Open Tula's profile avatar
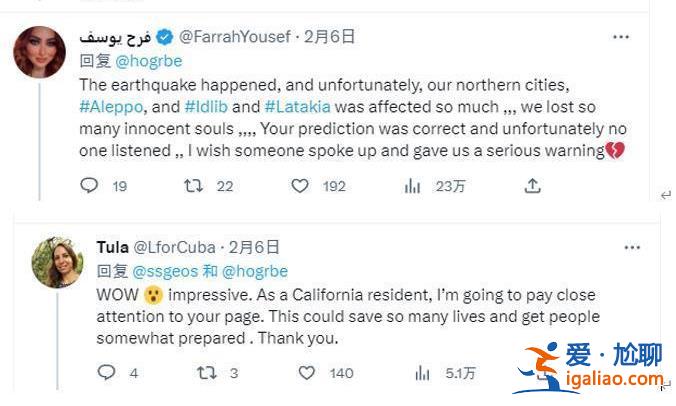 click(57, 262)
